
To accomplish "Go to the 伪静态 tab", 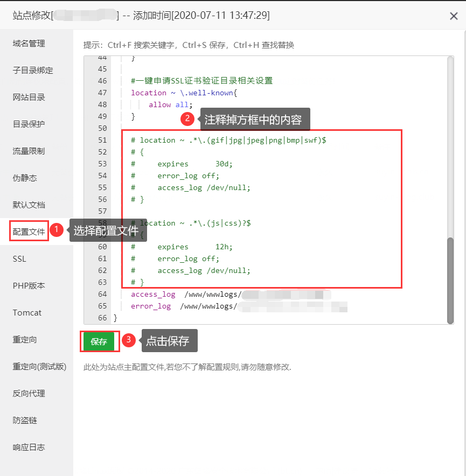I will click(x=25, y=178).
